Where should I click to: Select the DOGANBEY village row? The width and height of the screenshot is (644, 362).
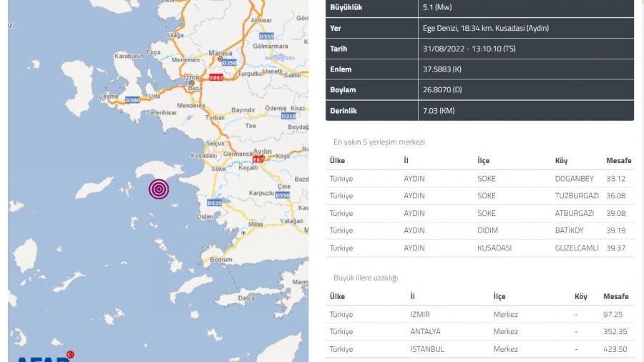coord(479,178)
